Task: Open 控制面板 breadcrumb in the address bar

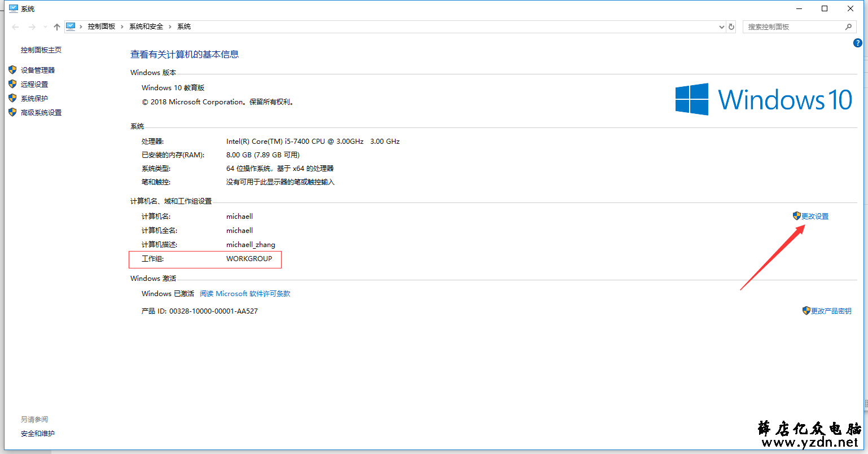Action: (x=102, y=27)
